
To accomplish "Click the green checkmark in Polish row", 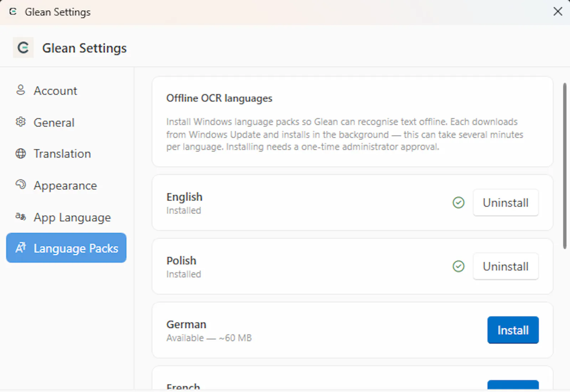I will tap(458, 266).
